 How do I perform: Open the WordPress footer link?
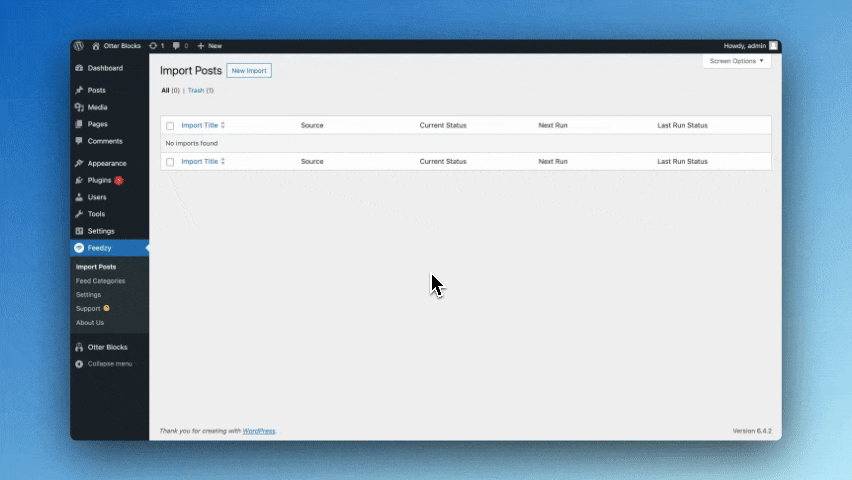click(259, 431)
